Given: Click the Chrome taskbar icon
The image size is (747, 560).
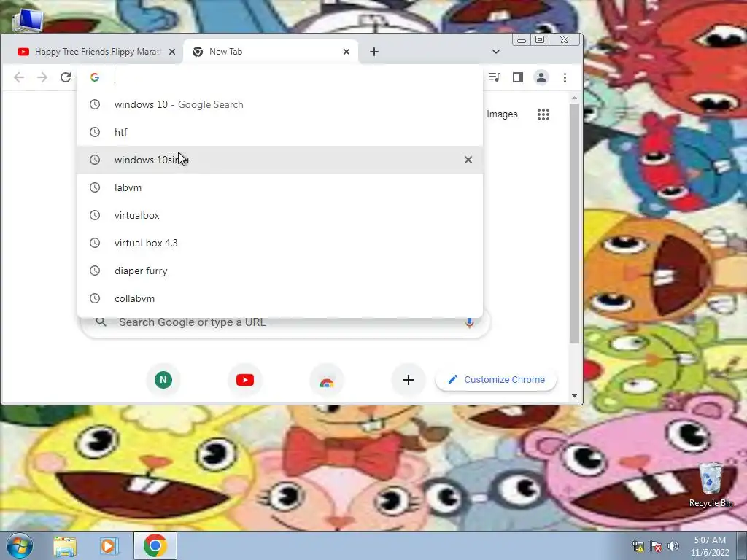Looking at the screenshot, I should (155, 545).
